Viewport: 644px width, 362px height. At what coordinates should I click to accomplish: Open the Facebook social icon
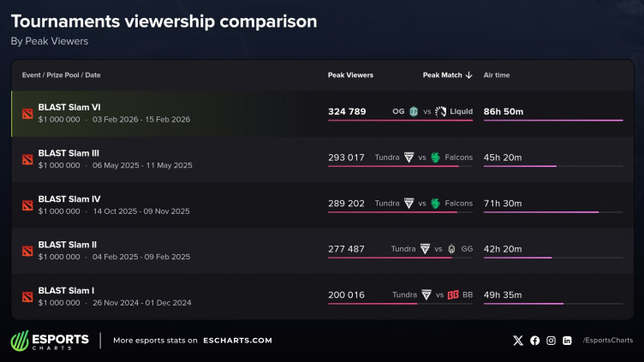coord(535,341)
